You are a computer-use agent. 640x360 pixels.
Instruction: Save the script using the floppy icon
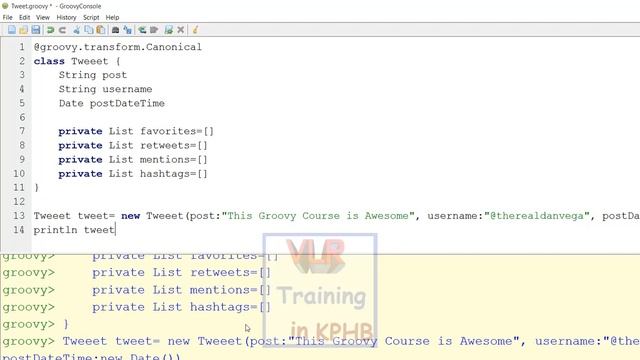tap(36, 30)
